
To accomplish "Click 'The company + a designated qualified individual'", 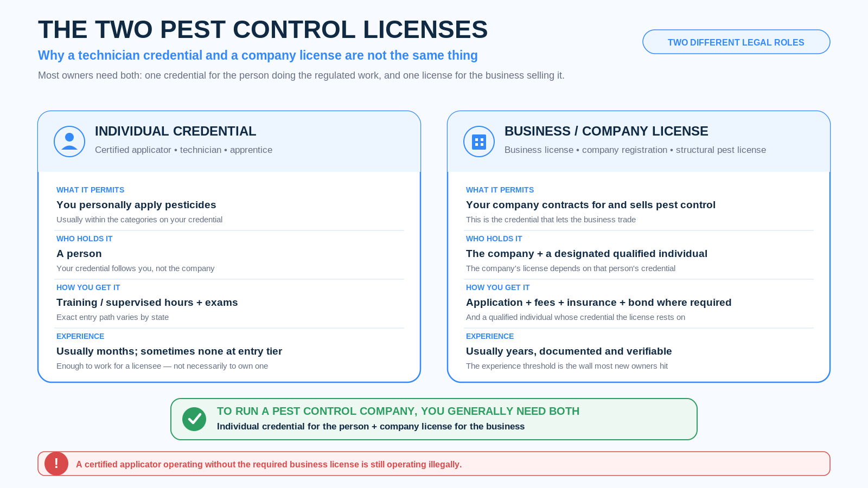I will pyautogui.click(x=586, y=254).
